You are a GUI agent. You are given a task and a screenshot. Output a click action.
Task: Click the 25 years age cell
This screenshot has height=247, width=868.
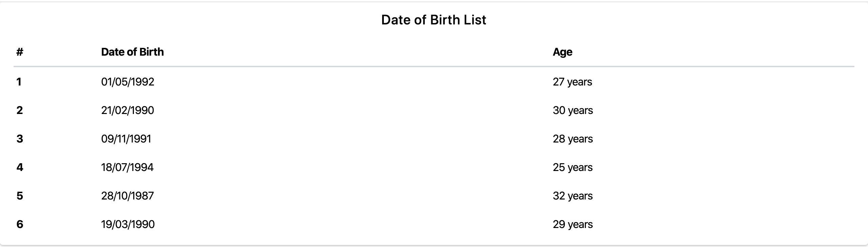[573, 168]
